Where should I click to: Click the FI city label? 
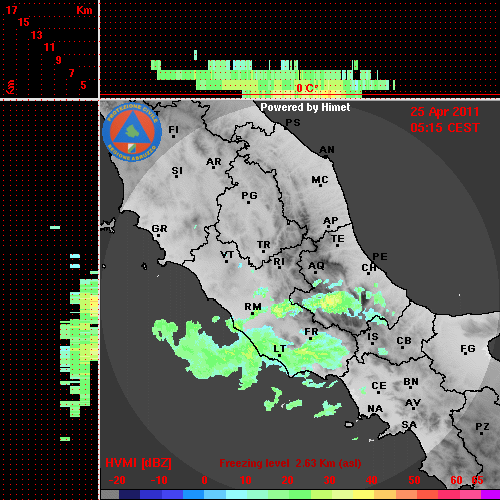[x=173, y=129]
